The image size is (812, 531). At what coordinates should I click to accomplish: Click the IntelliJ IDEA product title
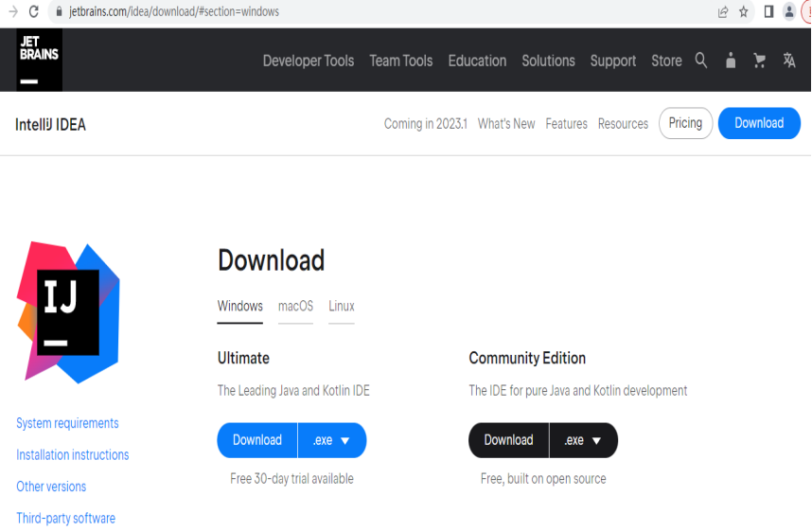tap(50, 124)
